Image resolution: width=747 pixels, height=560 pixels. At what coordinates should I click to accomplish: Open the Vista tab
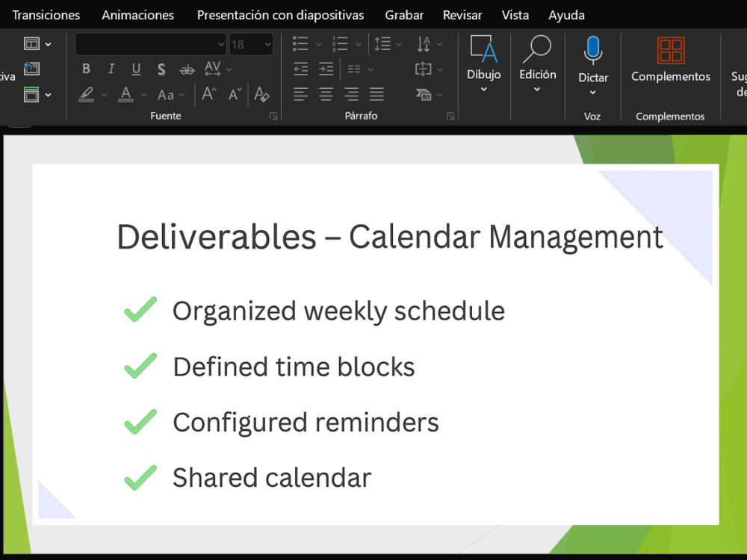pyautogui.click(x=515, y=15)
